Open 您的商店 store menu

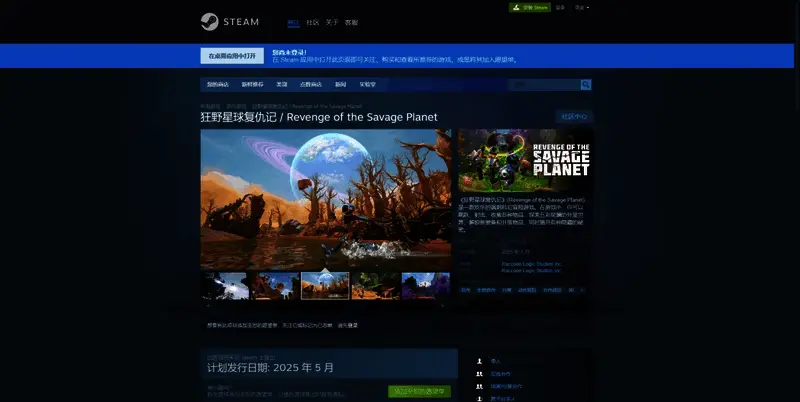pyautogui.click(x=218, y=85)
